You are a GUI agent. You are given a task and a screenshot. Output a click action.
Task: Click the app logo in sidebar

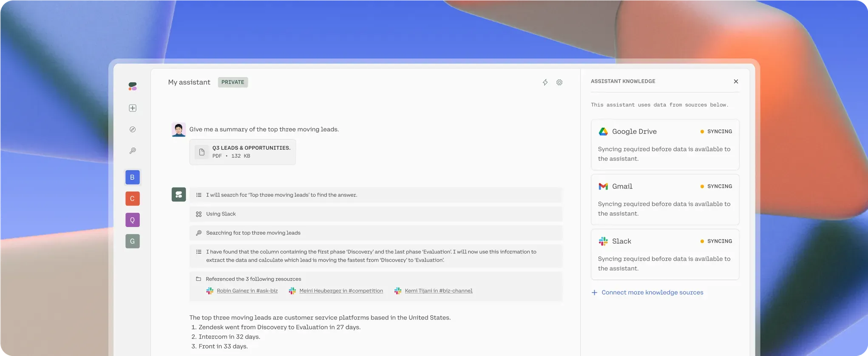133,86
